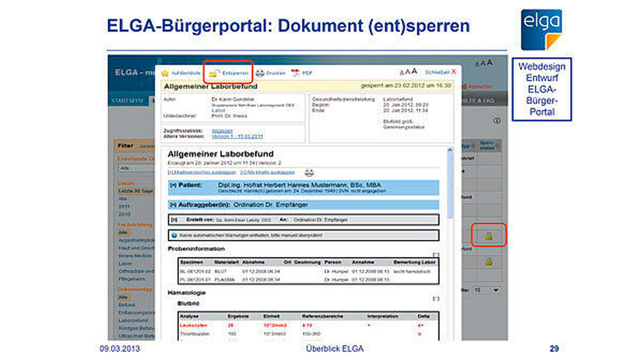This screenshot has width=644, height=363.
Task: Expand Inhaltsverzeichnis ausklappen link
Action: [202, 172]
